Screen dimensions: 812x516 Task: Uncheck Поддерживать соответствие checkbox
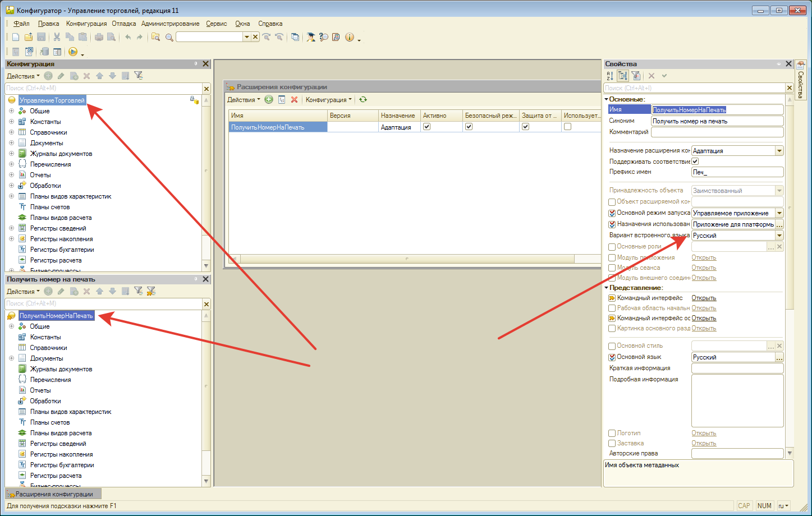coord(695,162)
